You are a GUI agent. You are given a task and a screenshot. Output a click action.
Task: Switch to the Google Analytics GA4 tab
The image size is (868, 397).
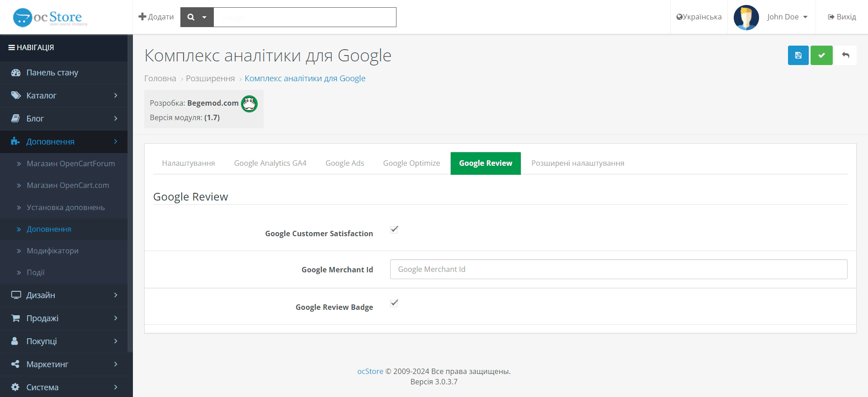click(270, 163)
